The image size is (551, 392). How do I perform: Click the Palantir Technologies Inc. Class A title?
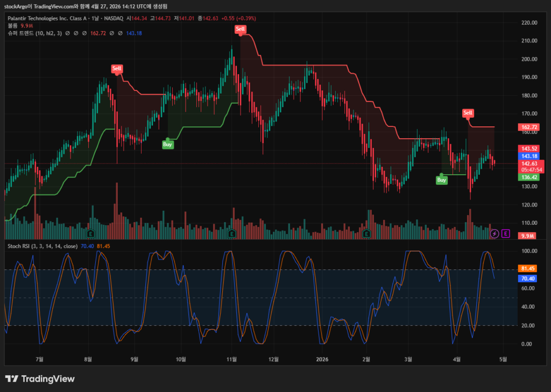tap(47, 18)
